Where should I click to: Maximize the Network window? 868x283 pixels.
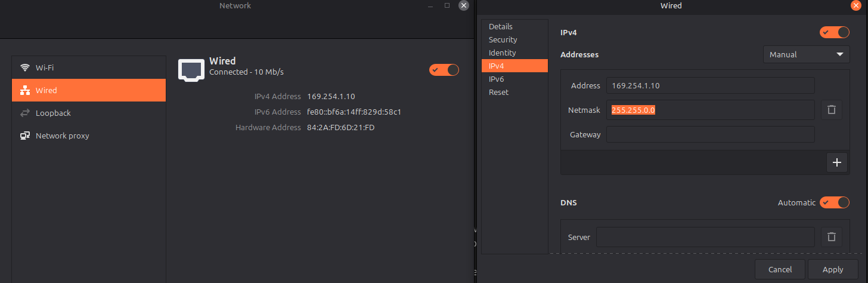[447, 5]
